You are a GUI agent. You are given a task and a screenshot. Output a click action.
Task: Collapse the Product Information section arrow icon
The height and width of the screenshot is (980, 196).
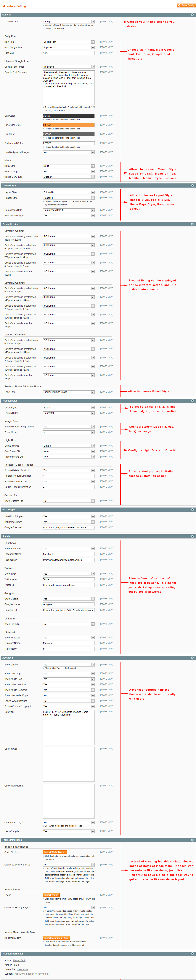click(x=192, y=954)
